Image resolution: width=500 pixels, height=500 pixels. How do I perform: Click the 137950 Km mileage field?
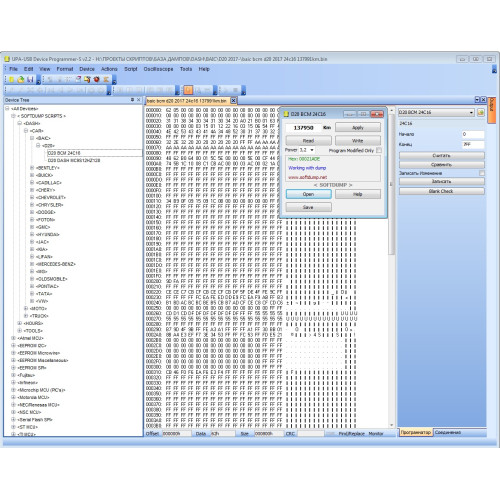(x=303, y=128)
